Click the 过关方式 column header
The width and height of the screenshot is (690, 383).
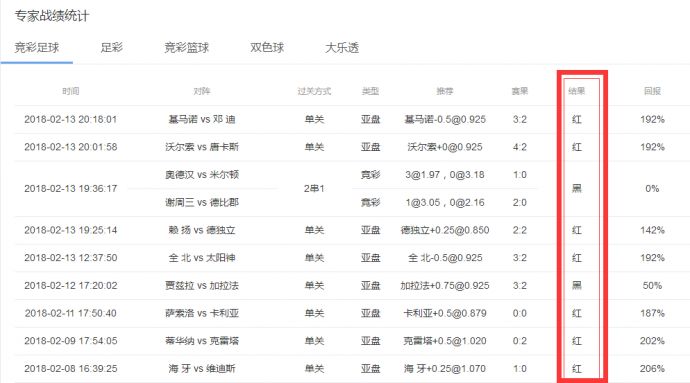pos(314,91)
